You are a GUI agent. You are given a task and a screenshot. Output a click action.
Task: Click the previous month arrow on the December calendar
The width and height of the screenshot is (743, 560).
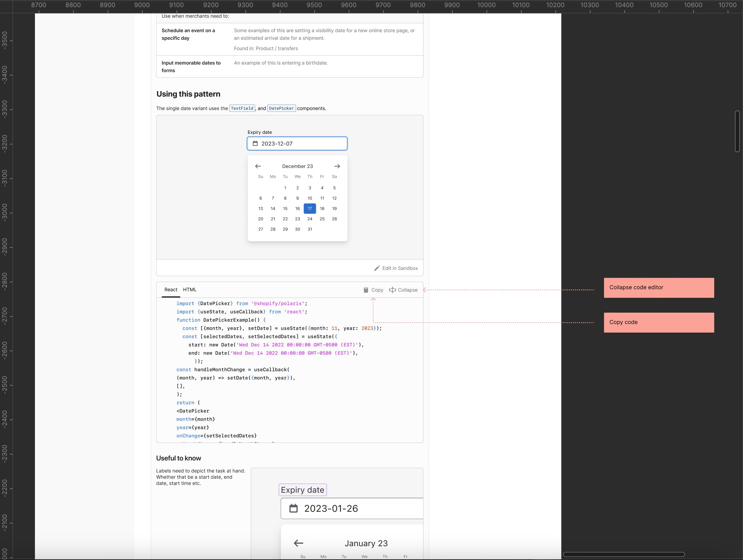click(258, 166)
